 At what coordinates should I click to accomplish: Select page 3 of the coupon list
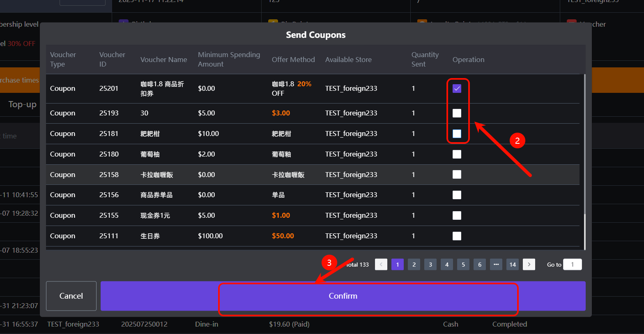[x=430, y=265]
